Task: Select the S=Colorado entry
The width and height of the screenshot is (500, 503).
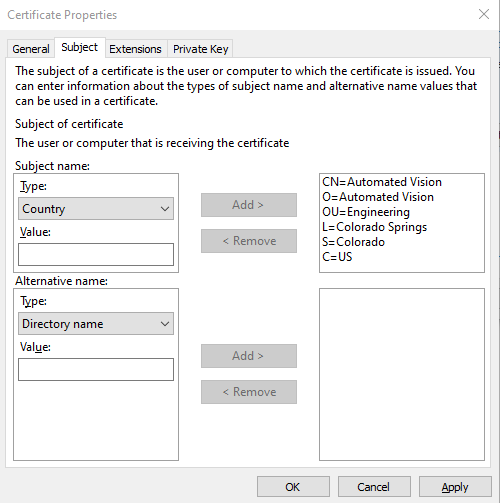Action: click(x=354, y=242)
